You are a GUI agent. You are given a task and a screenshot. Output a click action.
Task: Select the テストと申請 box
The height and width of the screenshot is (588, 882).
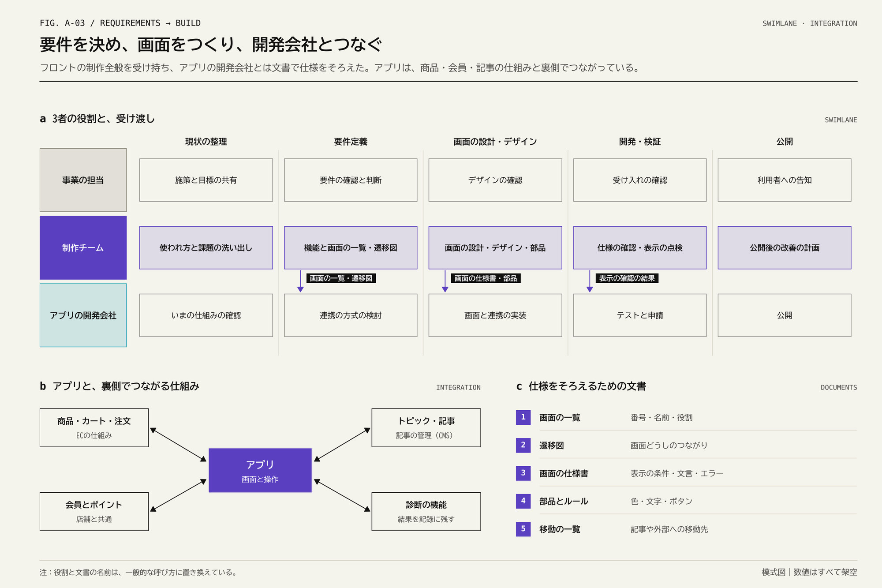pyautogui.click(x=640, y=315)
